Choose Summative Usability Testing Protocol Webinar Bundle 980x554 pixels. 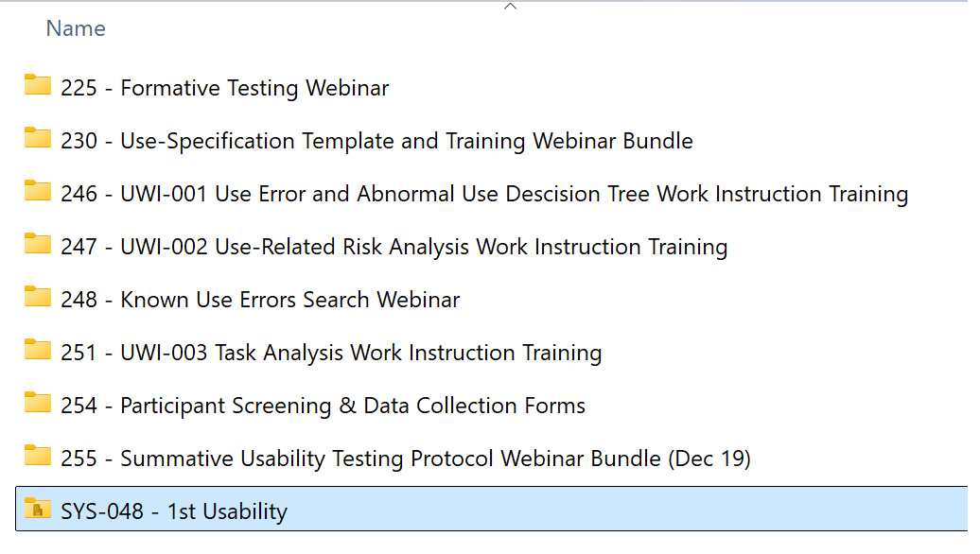(391, 459)
